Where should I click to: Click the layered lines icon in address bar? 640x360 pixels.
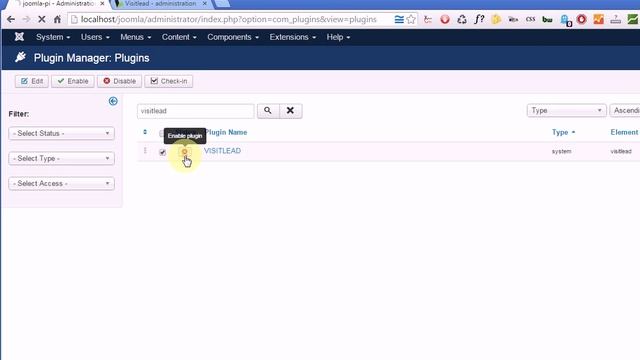coord(399,19)
